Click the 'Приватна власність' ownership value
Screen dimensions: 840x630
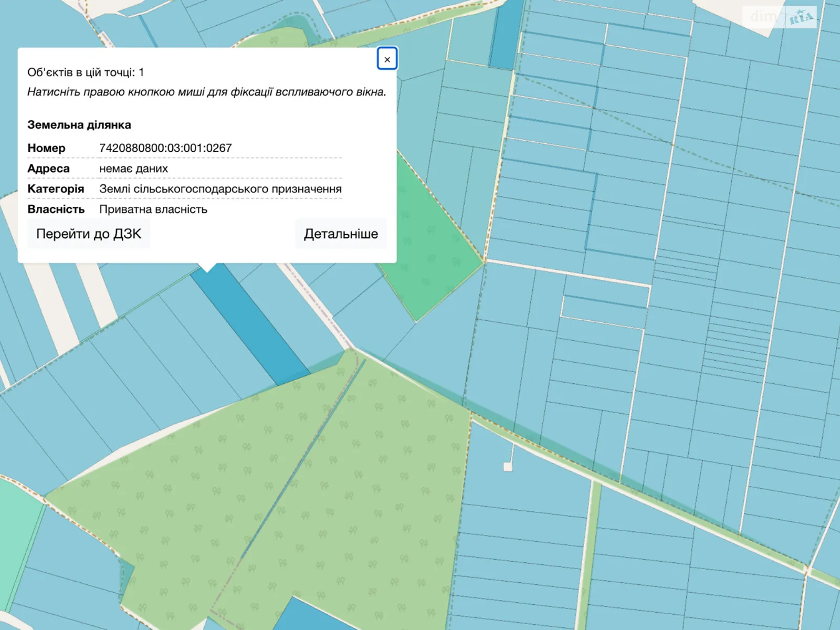pos(153,209)
